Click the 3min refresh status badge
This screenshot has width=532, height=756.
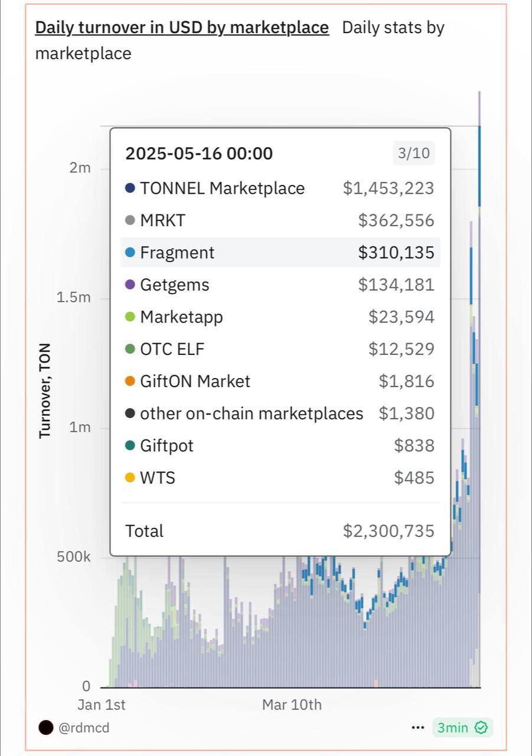pos(462,728)
